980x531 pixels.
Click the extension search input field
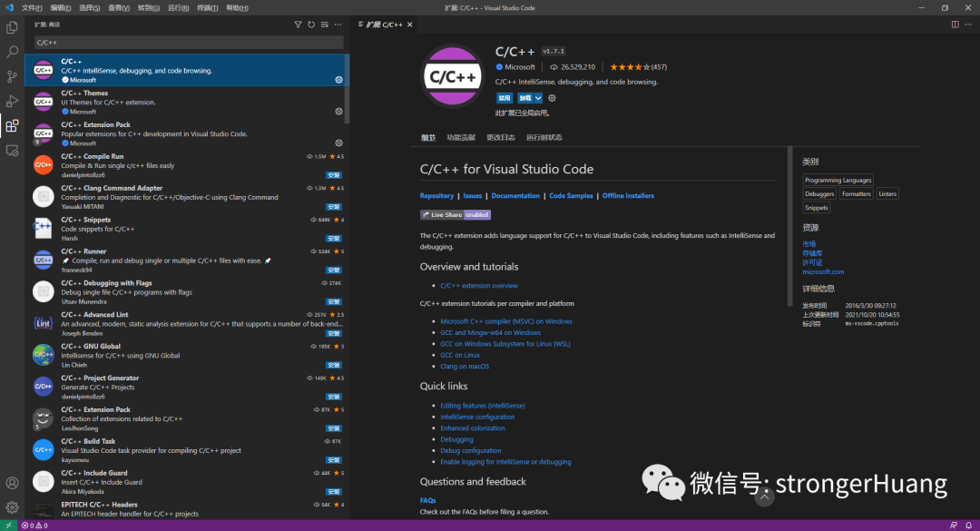coord(188,43)
